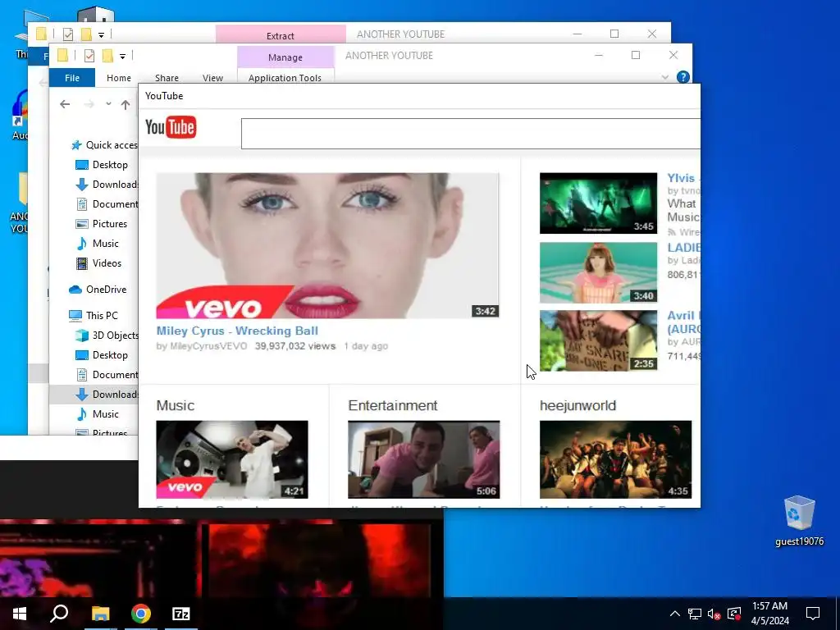Open the heejunworld channel heading

pyautogui.click(x=577, y=405)
